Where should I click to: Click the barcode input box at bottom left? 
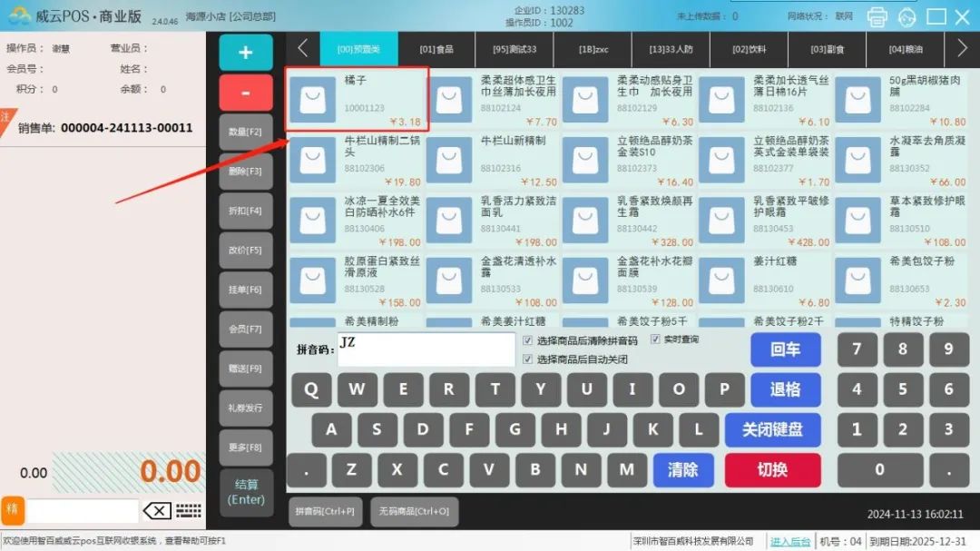pyautogui.click(x=83, y=511)
